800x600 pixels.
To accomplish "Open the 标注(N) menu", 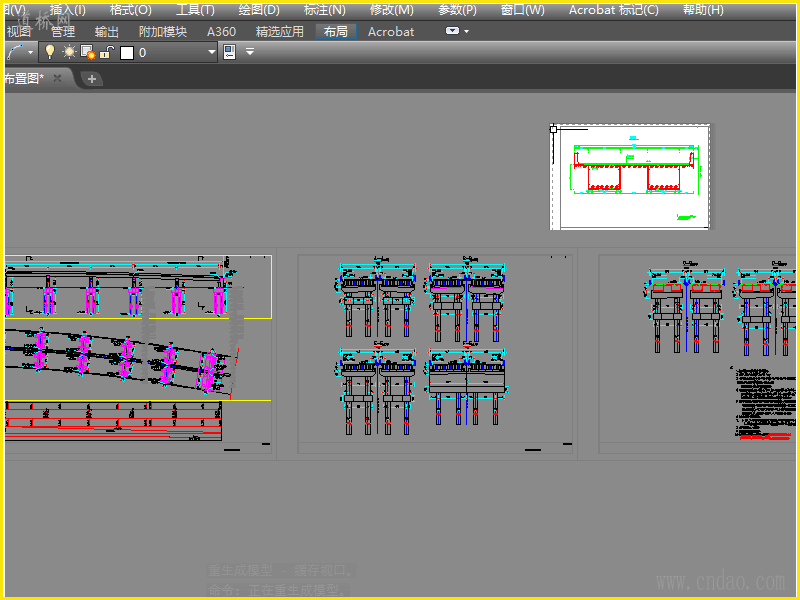I will tap(324, 10).
